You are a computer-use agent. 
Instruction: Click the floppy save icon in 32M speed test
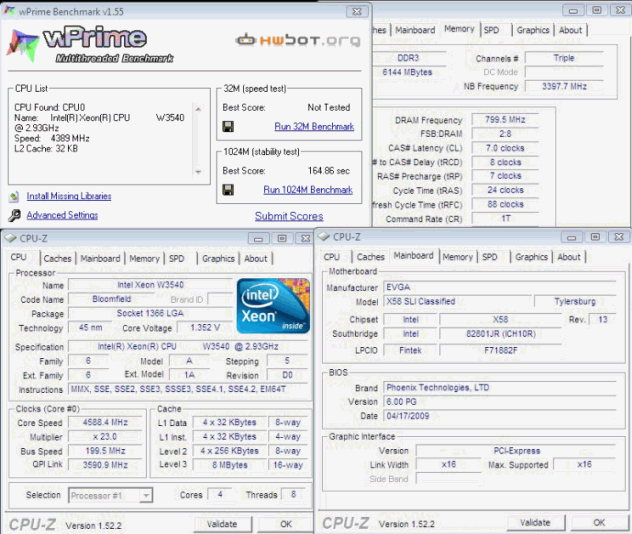pos(228,127)
